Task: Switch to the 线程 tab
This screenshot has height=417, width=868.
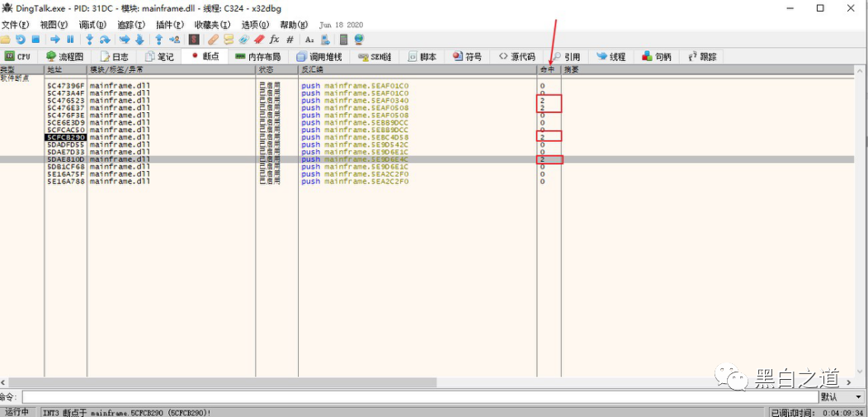Action: coord(611,56)
